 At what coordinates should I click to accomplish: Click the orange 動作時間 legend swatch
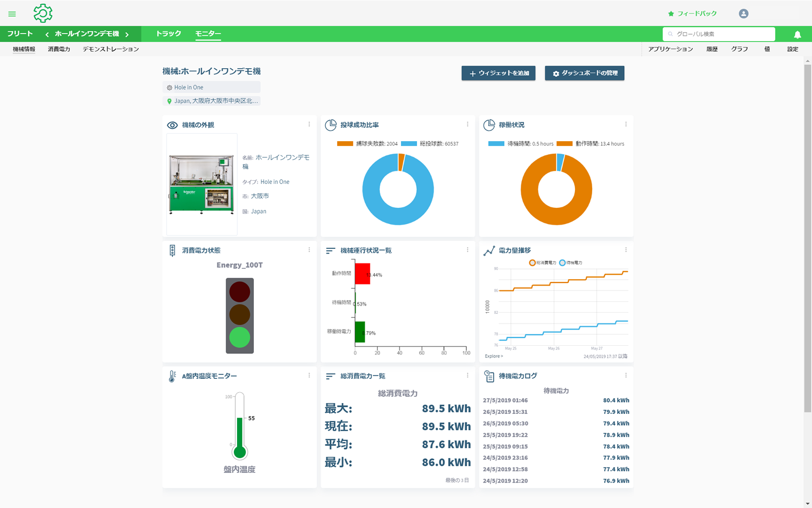coord(564,144)
